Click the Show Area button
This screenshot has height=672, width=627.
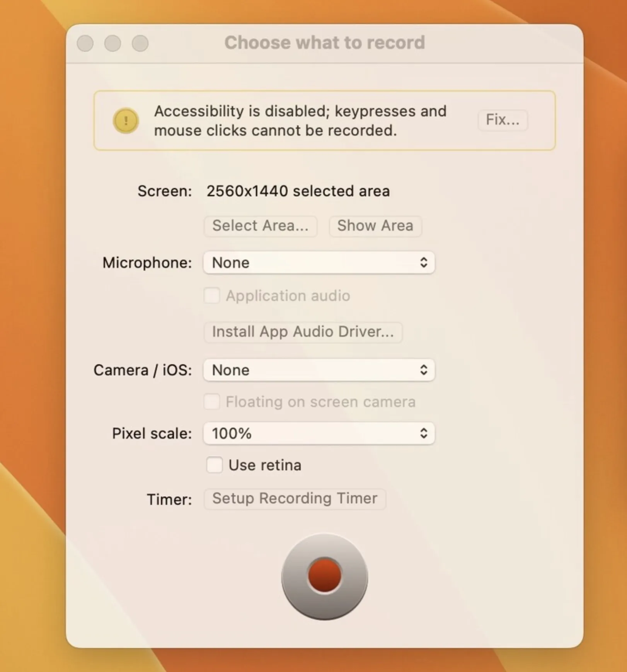pyautogui.click(x=375, y=226)
